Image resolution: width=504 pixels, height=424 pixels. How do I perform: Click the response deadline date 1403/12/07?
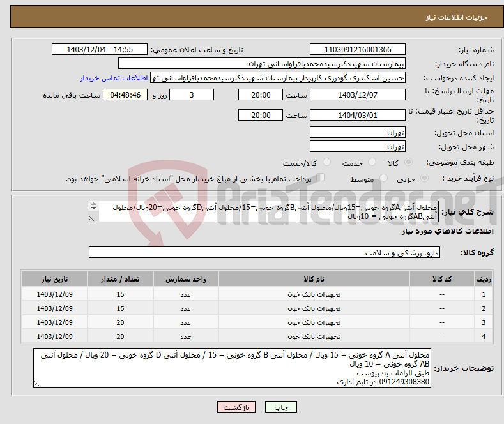tap(358, 95)
